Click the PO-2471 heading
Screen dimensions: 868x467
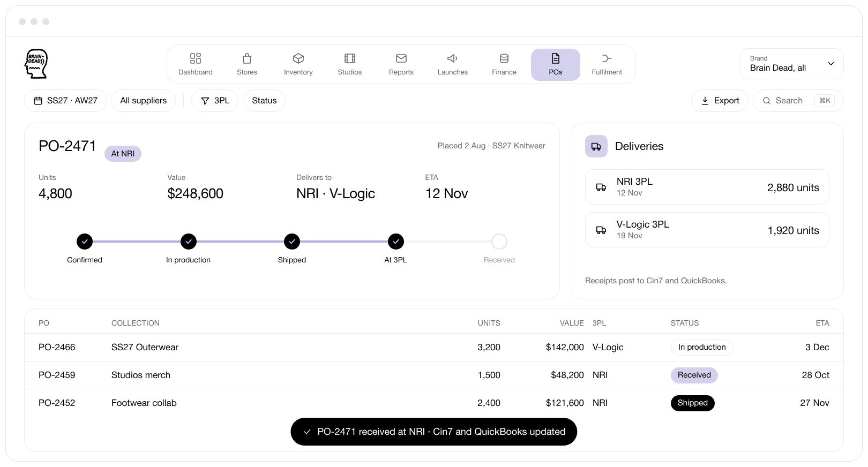click(x=68, y=146)
